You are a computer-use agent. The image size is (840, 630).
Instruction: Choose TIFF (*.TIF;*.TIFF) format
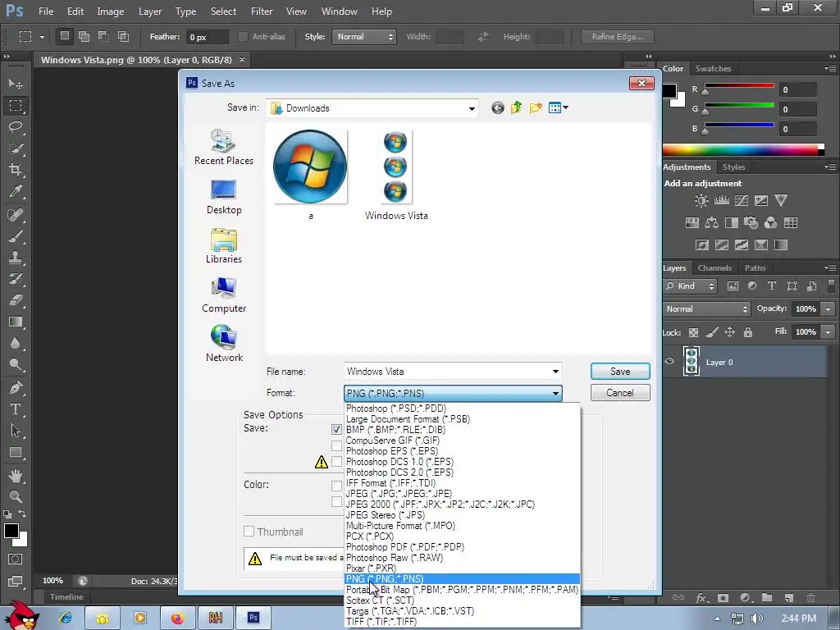[x=462, y=622]
